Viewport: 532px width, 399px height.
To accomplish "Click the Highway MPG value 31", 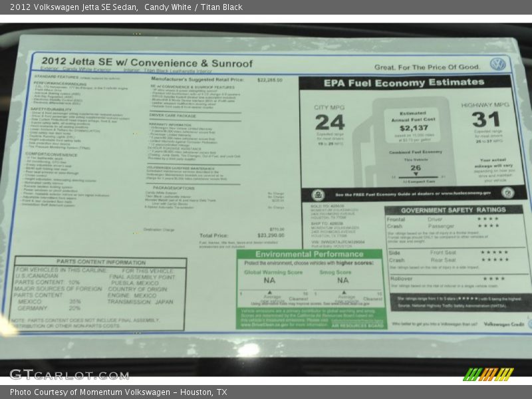I will tap(486, 120).
